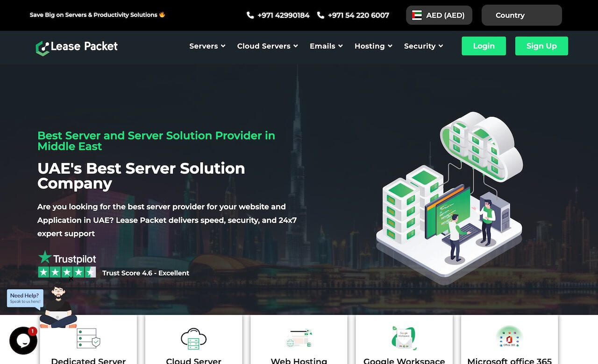Click the +971 54 220 6007 phone link
The height and width of the screenshot is (364, 598).
tap(353, 15)
